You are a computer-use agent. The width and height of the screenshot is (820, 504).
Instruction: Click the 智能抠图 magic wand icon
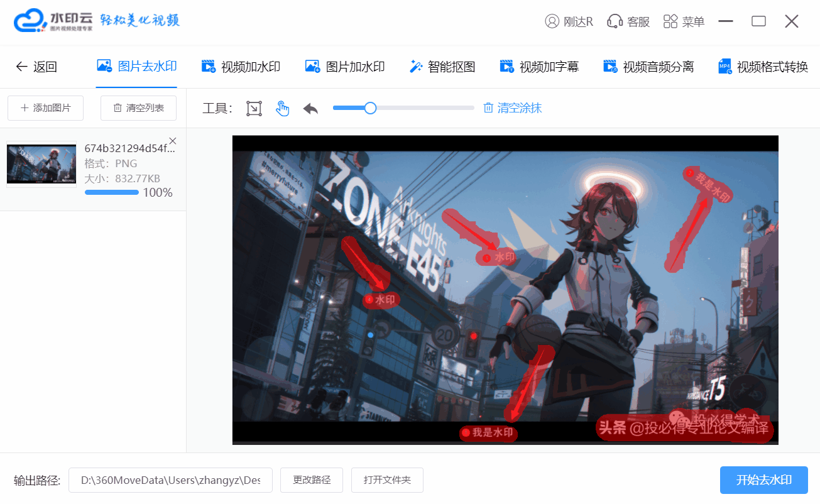[x=415, y=66]
